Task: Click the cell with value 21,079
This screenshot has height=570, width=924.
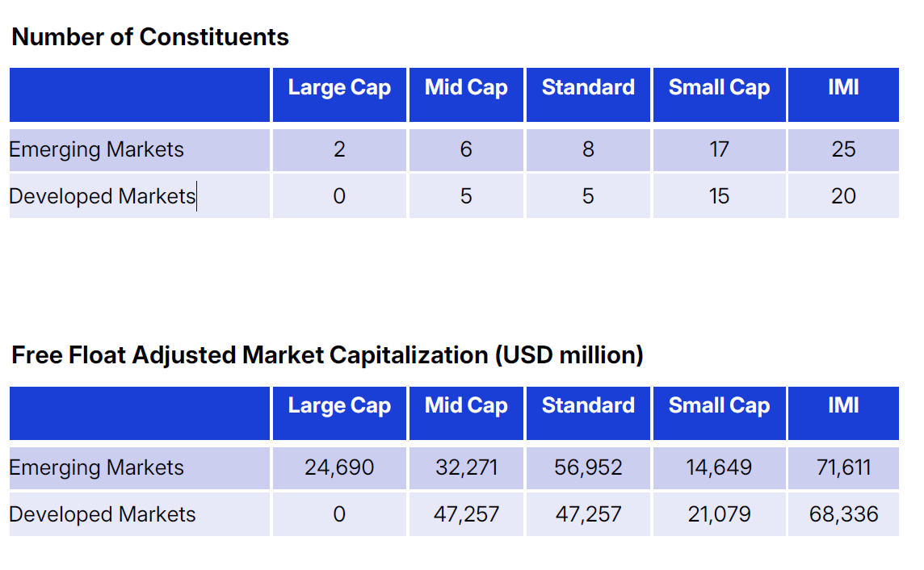Action: click(x=719, y=514)
